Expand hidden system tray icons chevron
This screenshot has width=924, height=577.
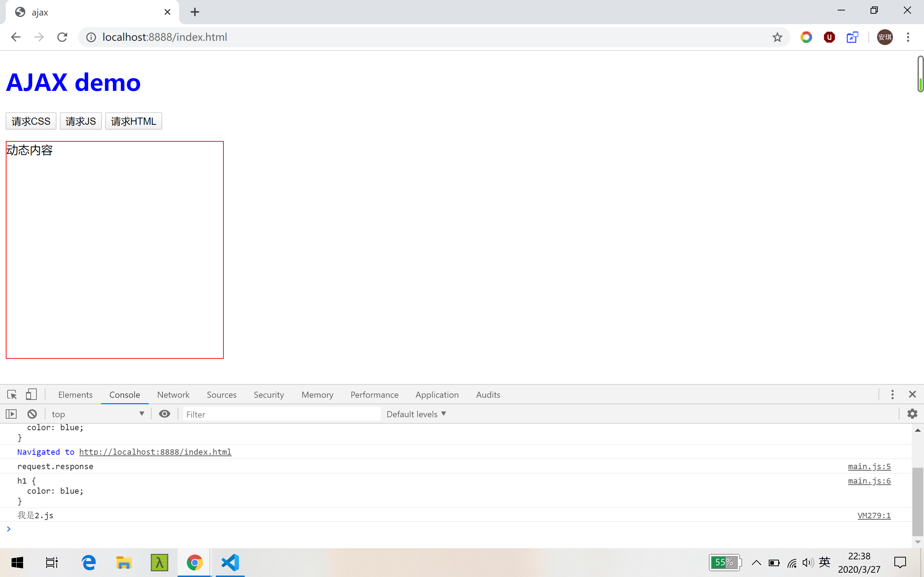tap(756, 563)
